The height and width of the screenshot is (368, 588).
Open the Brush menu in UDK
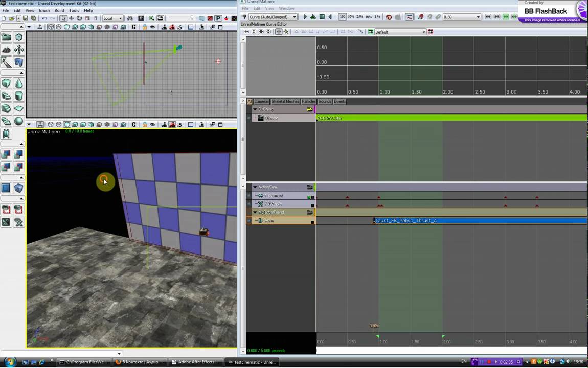tap(44, 11)
